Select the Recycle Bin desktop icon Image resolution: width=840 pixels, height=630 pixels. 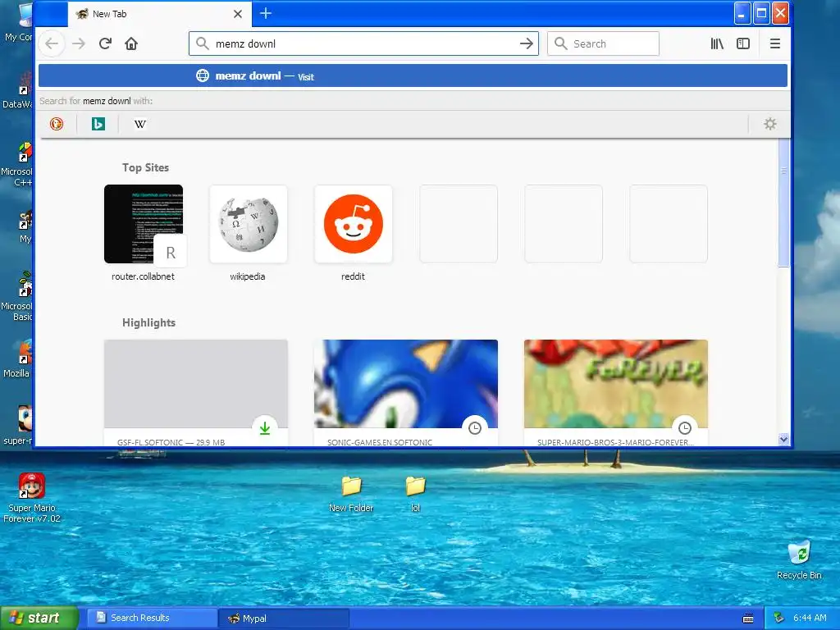[799, 560]
